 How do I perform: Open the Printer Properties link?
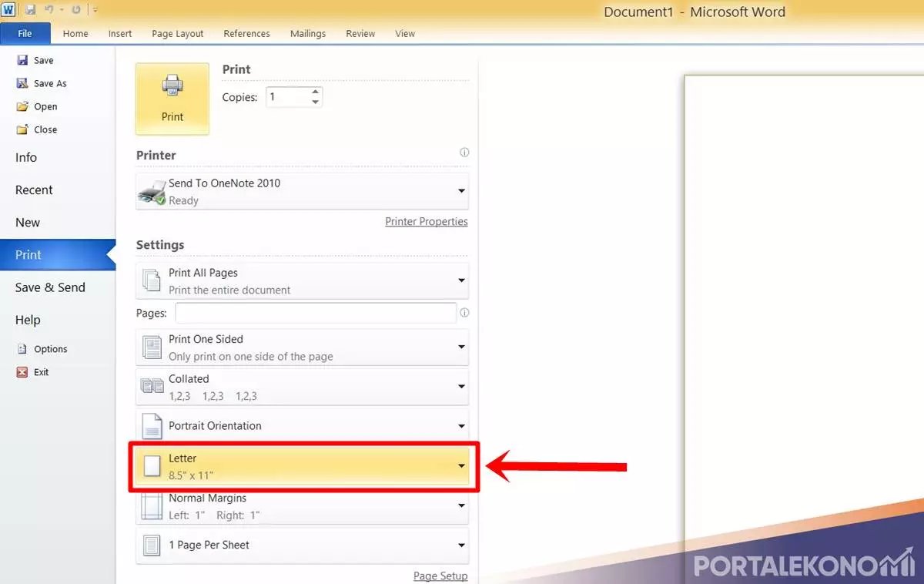click(427, 221)
